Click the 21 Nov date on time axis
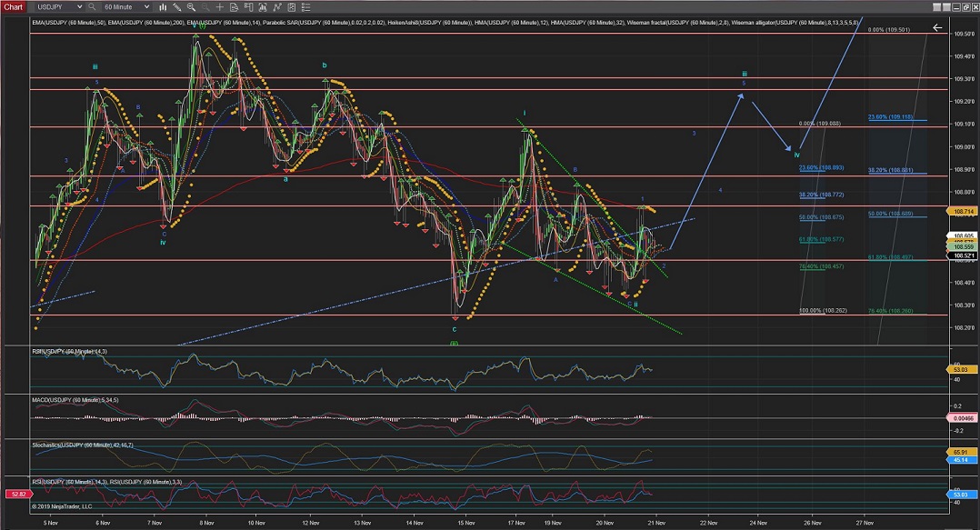The image size is (980, 530). 655,523
